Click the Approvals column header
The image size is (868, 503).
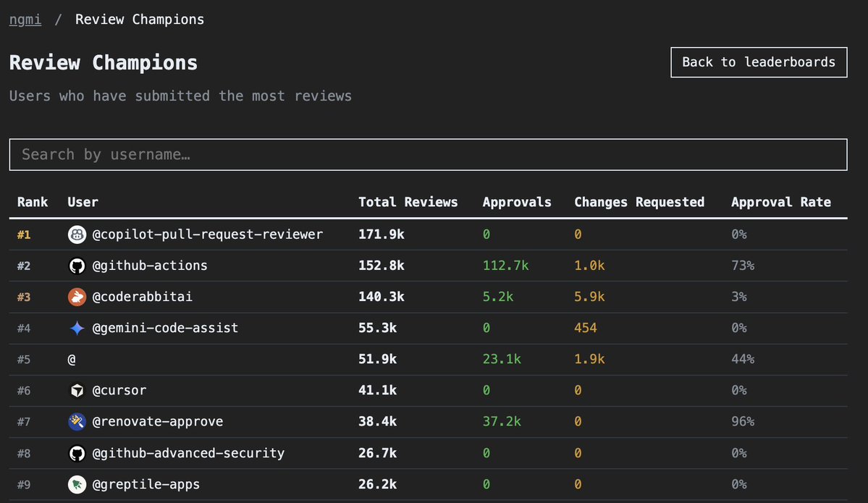(517, 202)
